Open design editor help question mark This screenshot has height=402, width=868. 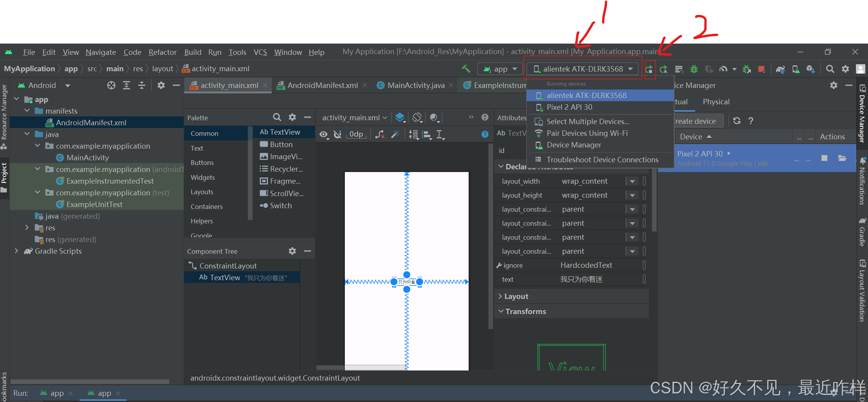click(485, 134)
